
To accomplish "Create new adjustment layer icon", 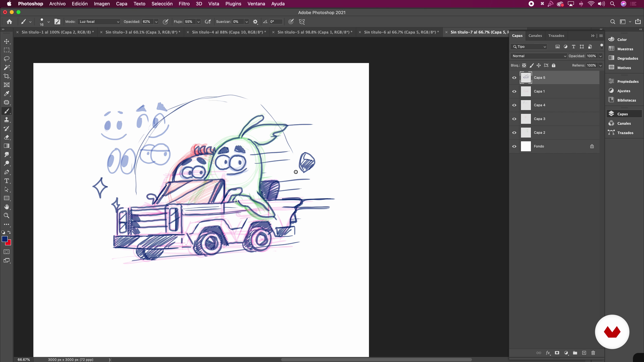I will 566,353.
